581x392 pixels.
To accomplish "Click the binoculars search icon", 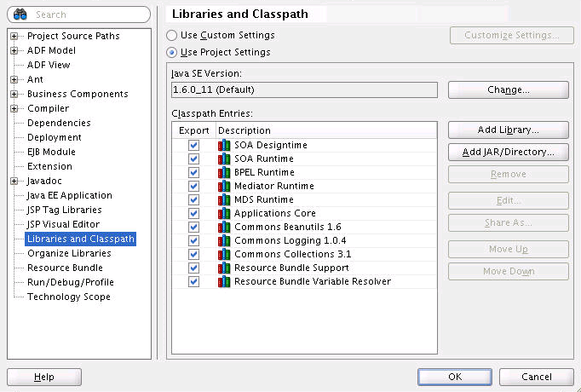I will click(x=20, y=14).
